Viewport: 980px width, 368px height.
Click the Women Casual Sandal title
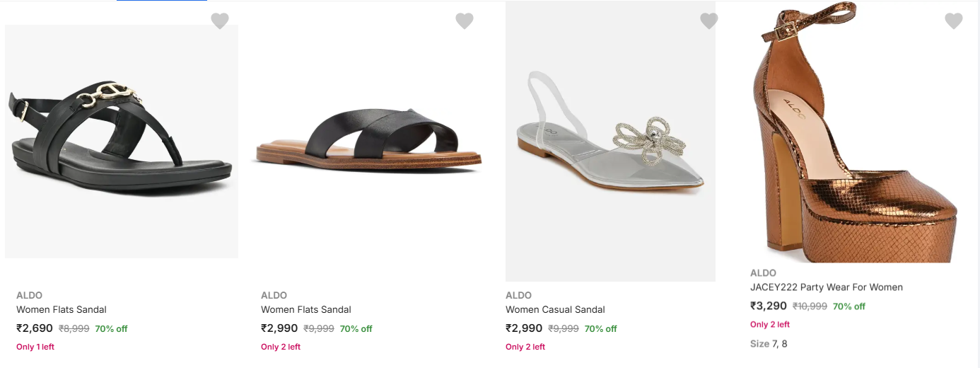pos(555,310)
